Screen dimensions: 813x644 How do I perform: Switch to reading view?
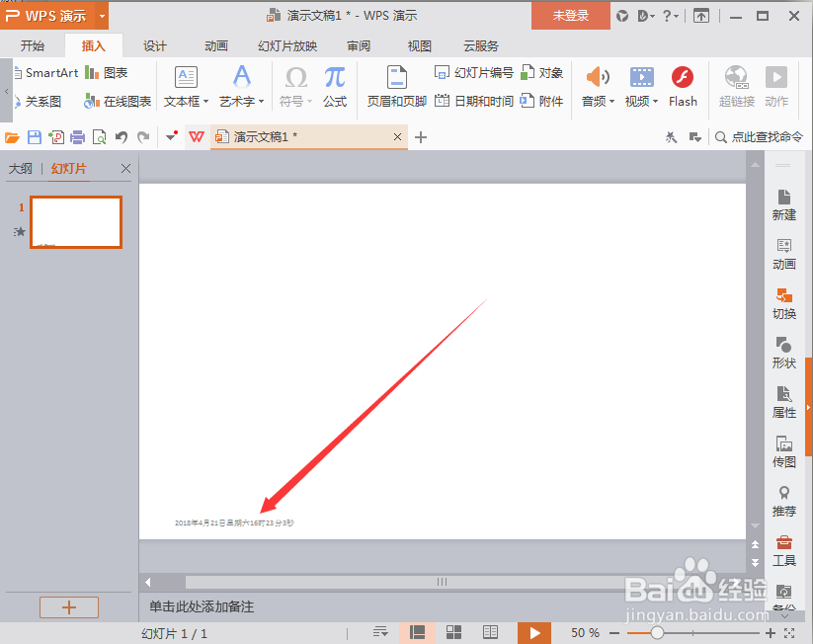point(490,632)
